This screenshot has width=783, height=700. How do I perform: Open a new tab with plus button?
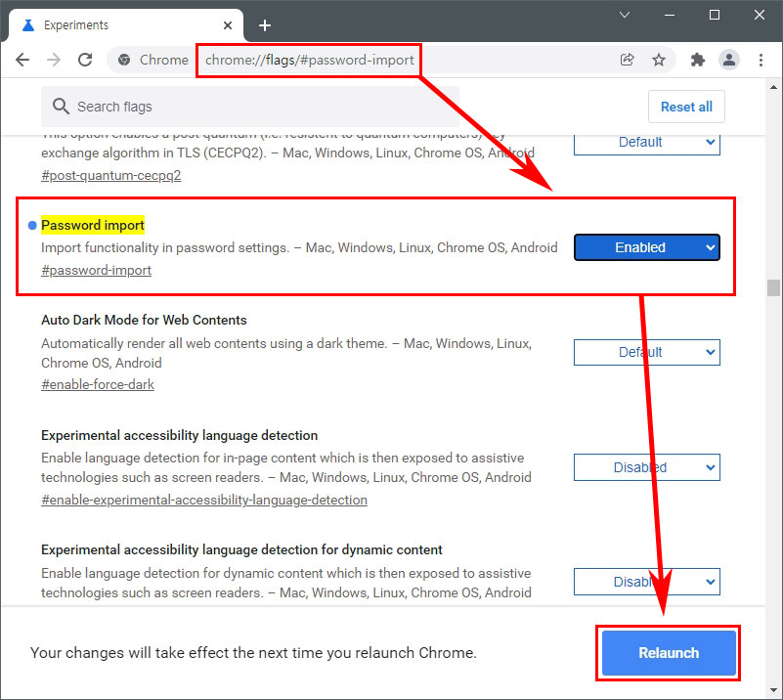[265, 25]
